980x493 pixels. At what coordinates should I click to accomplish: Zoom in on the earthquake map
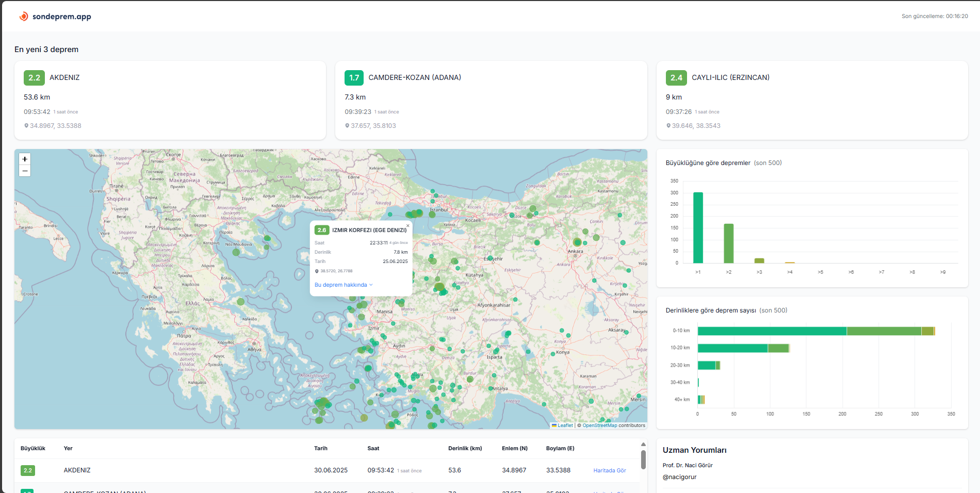point(25,159)
